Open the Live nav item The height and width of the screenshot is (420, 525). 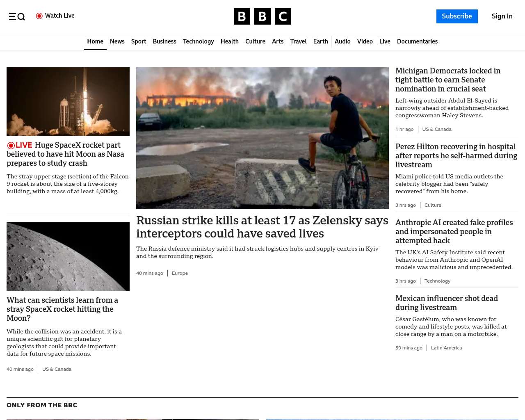tap(385, 41)
